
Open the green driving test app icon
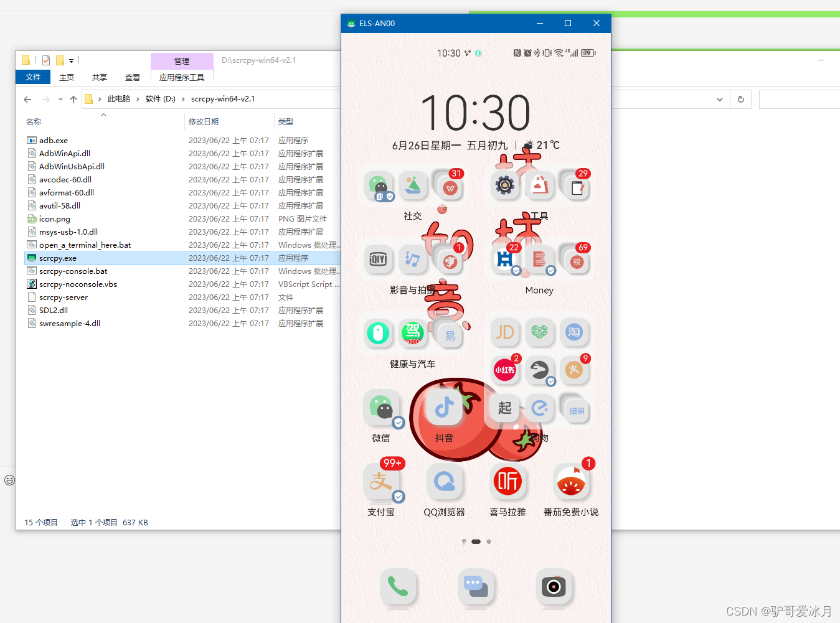click(x=412, y=332)
